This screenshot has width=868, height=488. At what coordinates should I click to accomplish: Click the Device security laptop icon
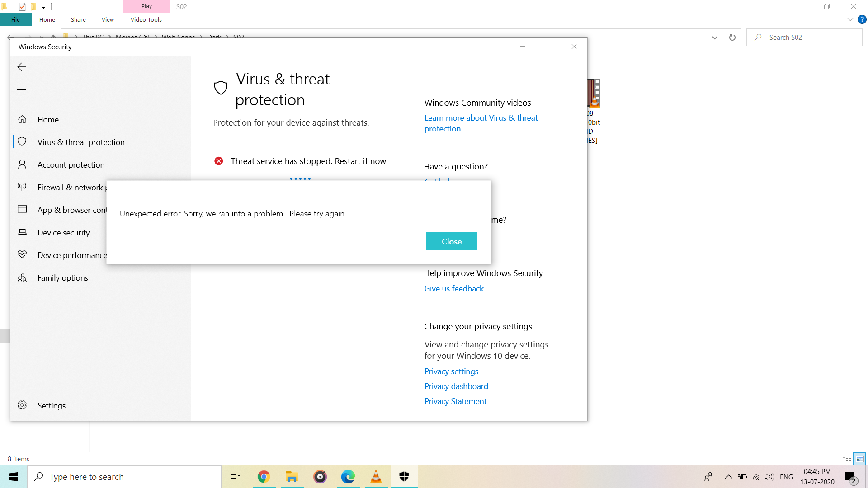point(22,232)
